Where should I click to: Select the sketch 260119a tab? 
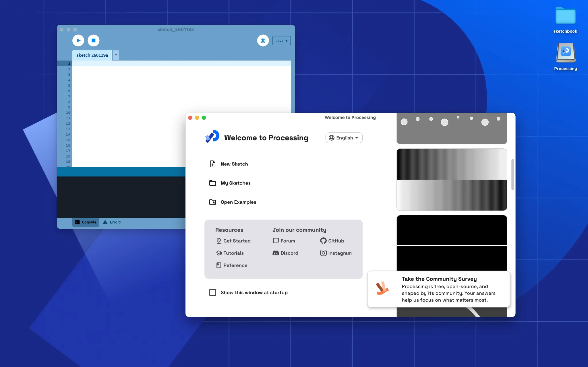92,55
